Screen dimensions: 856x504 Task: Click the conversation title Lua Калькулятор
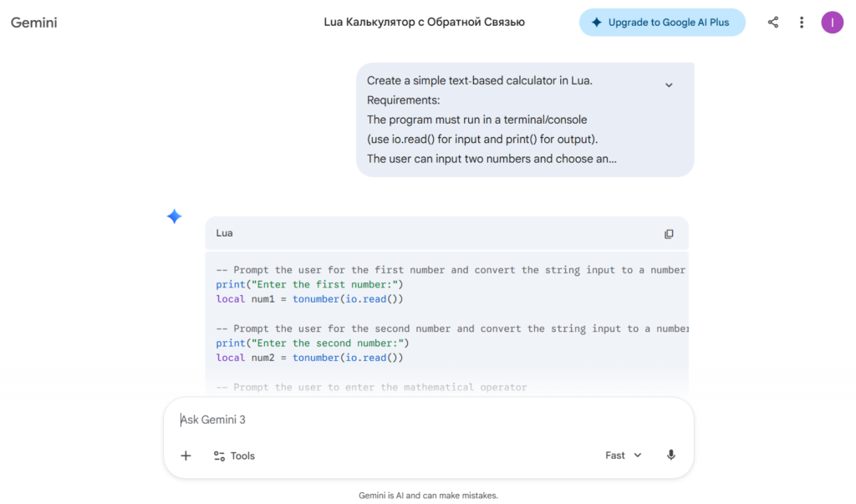[x=424, y=23]
